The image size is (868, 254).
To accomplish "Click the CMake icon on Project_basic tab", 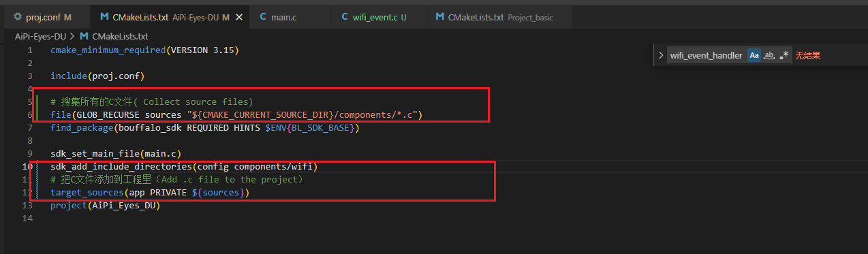I will [440, 17].
